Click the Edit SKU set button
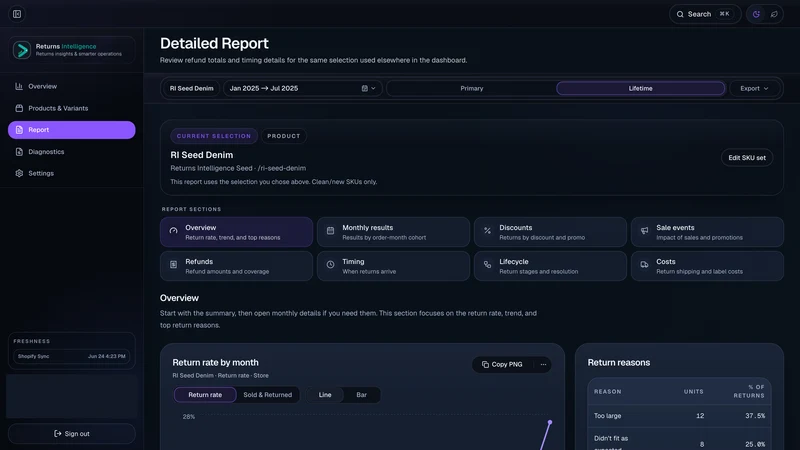Viewport: 800px width, 450px height. click(747, 158)
